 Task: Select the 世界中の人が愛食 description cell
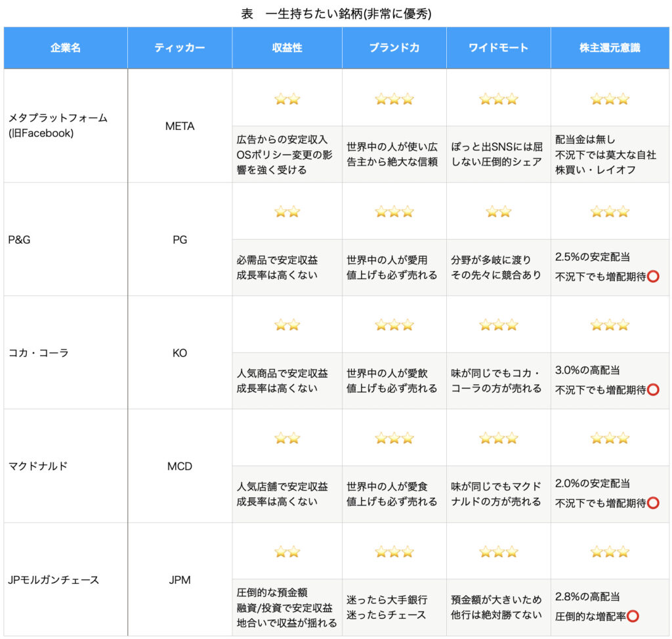pyautogui.click(x=394, y=494)
